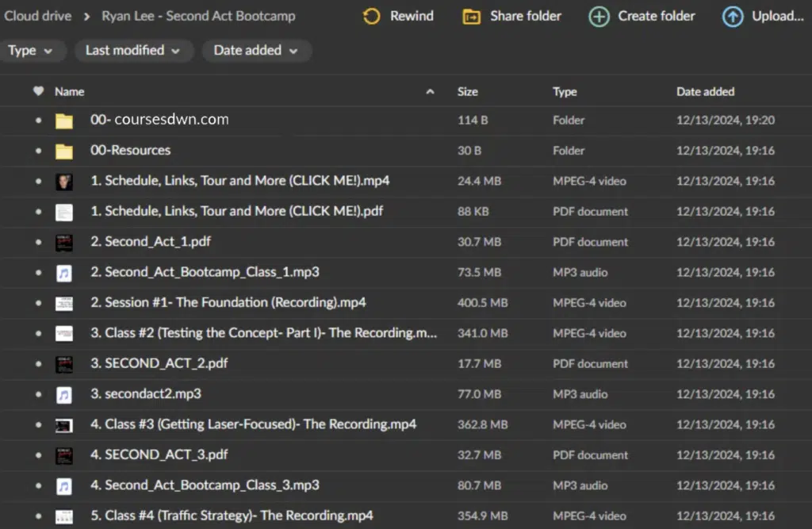Click video thumbnail of Class #3 Getting Laser-Focused
812x529 pixels.
click(64, 425)
